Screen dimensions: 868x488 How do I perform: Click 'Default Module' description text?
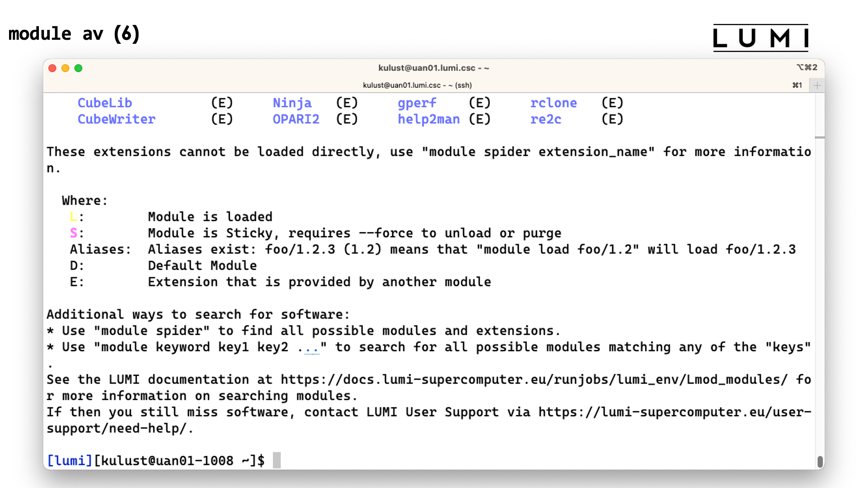pyautogui.click(x=202, y=266)
